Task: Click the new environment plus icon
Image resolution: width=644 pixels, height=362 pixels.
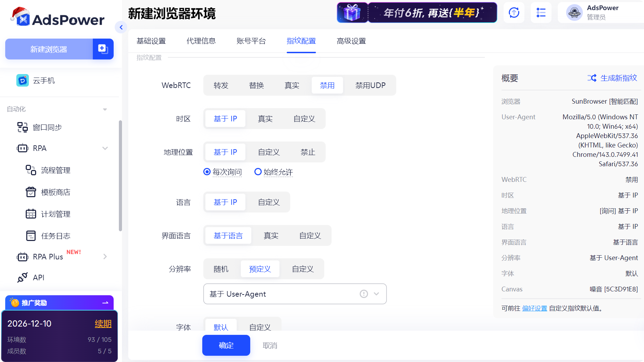Action: click(103, 49)
